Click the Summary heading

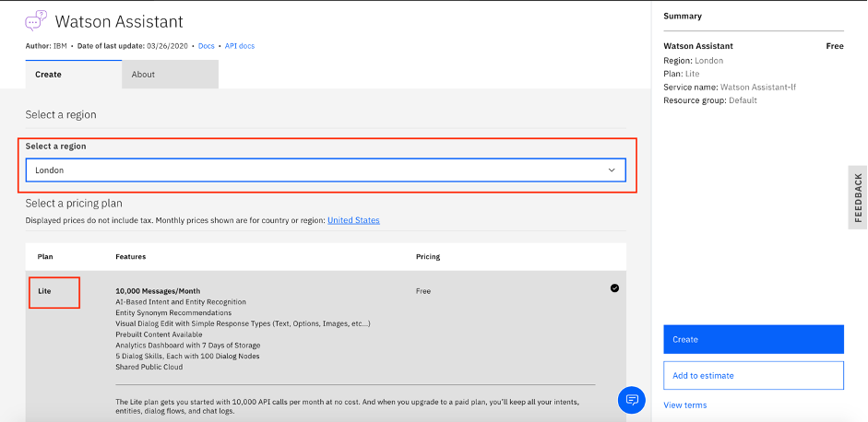pos(683,16)
